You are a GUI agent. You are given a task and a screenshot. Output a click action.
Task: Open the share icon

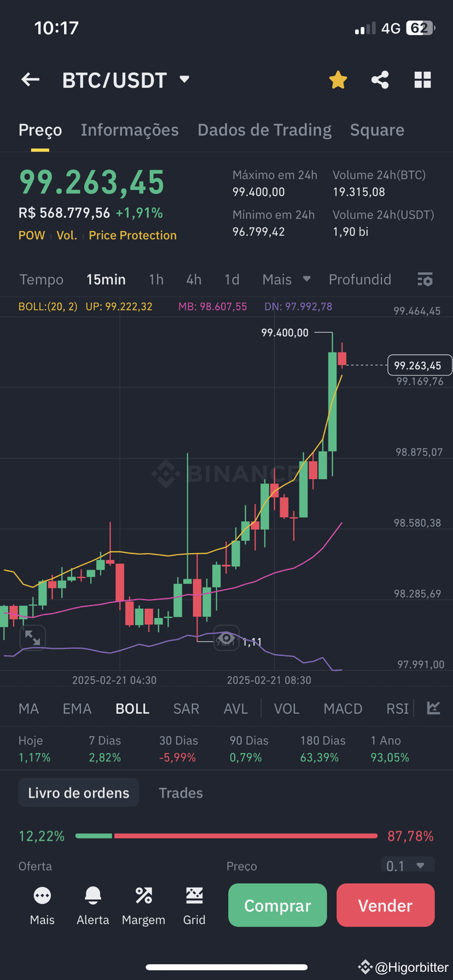[x=380, y=80]
